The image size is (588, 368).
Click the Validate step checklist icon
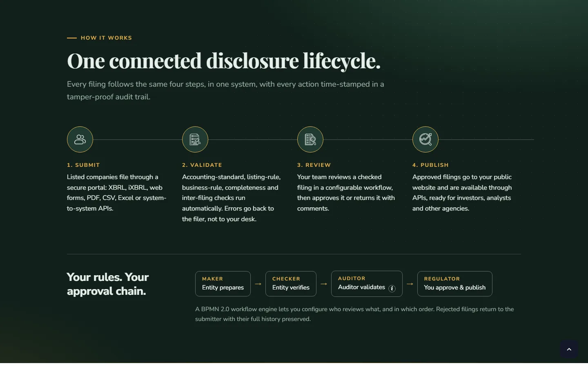[195, 139]
